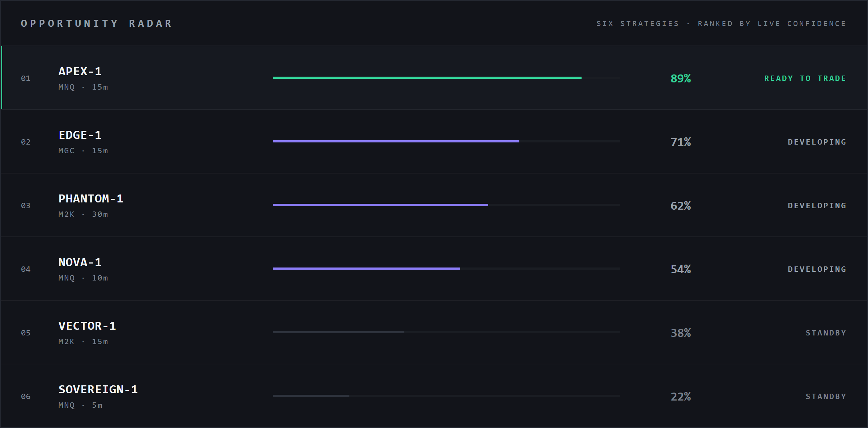Screen dimensions: 868x428
Task: Click the MGC · 15m instrument label
Action: [x=83, y=151]
